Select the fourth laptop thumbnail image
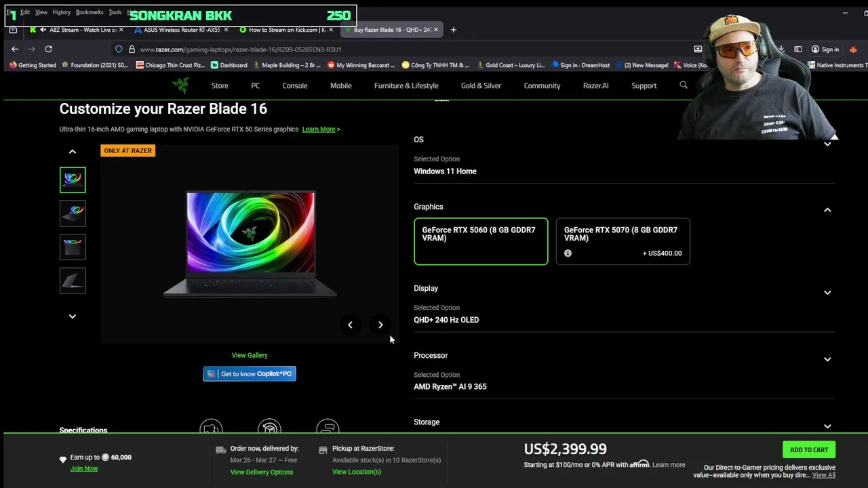Image resolution: width=868 pixels, height=488 pixels. coord(73,281)
